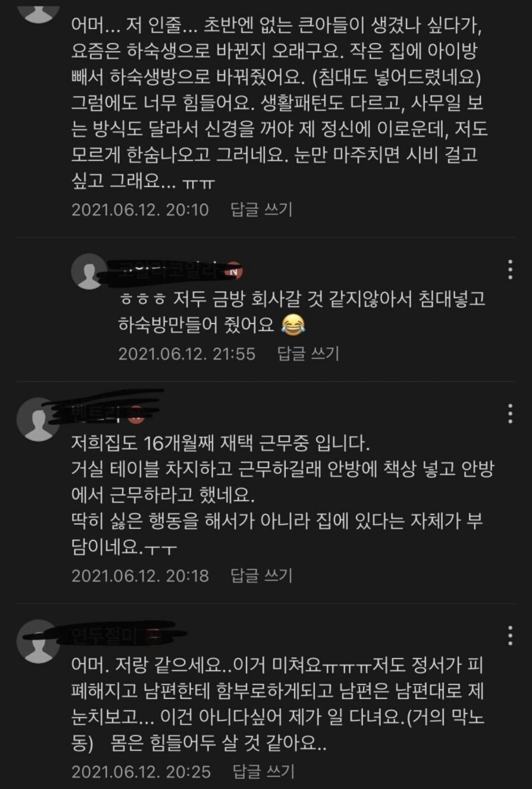Click 답글 쓰기 under the 20:25 comment
Screen dimensions: 532x789
click(263, 771)
